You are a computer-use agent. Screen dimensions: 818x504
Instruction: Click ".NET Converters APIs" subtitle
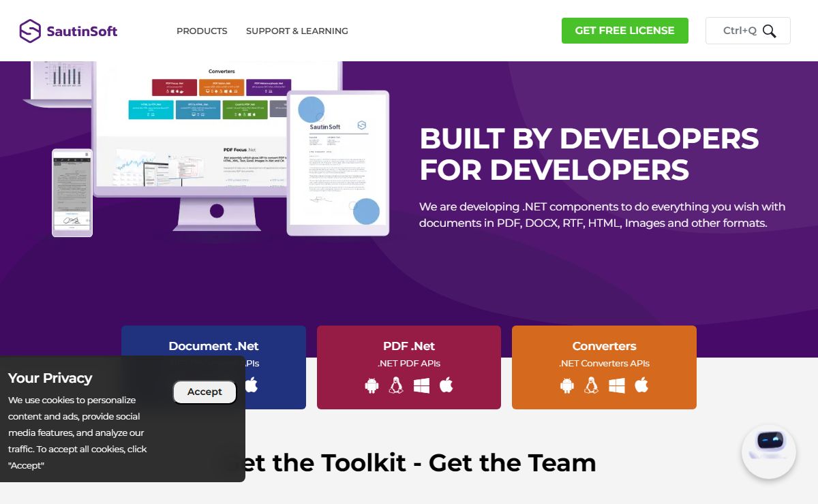pos(604,364)
